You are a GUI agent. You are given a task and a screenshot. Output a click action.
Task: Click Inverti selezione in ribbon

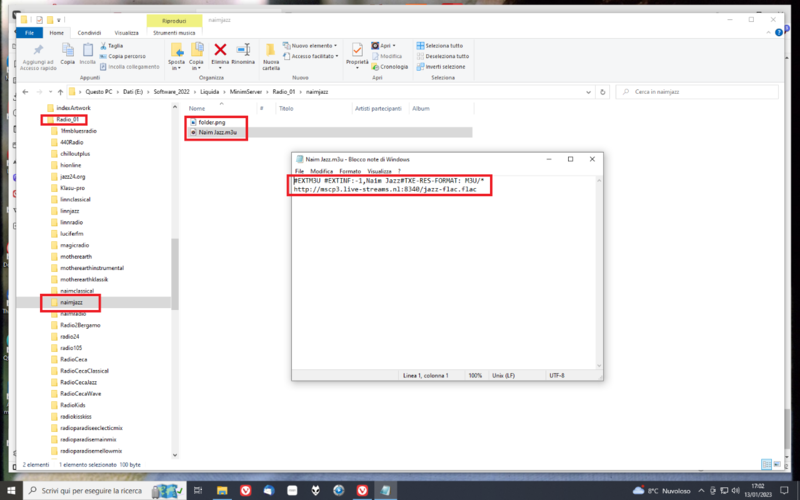tap(443, 67)
